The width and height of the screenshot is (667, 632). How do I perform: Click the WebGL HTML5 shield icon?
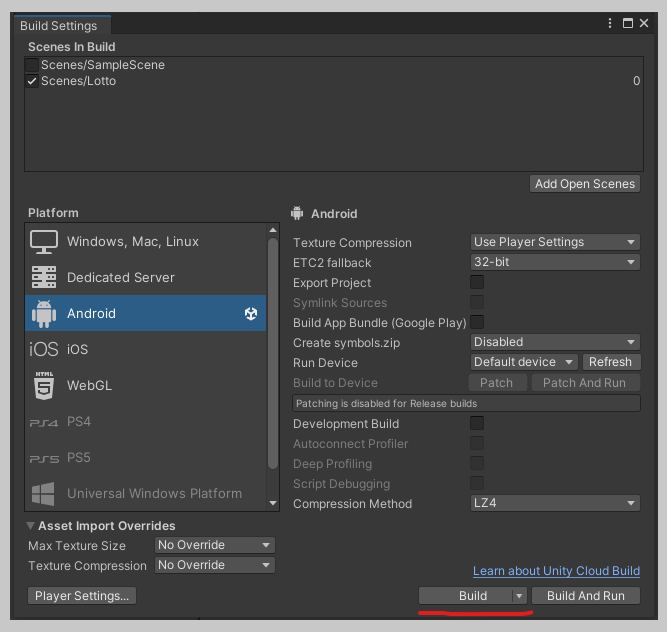pos(44,385)
